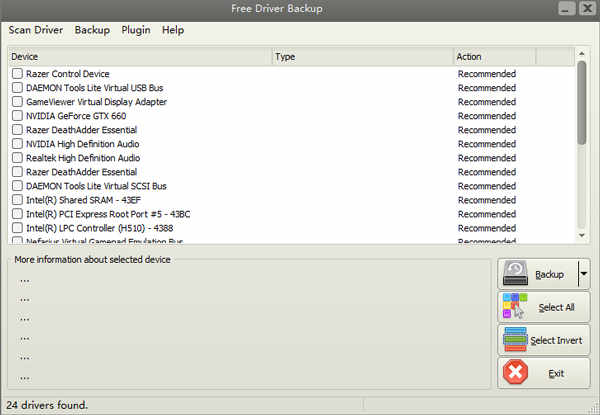This screenshot has height=415, width=600.
Task: Open the Scan Driver menu
Action: [x=35, y=30]
